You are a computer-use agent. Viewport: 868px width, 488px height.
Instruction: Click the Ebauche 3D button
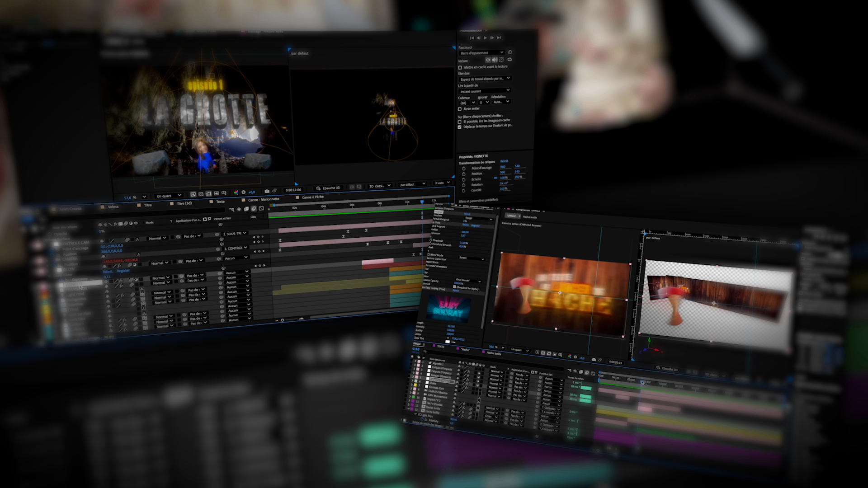(328, 188)
